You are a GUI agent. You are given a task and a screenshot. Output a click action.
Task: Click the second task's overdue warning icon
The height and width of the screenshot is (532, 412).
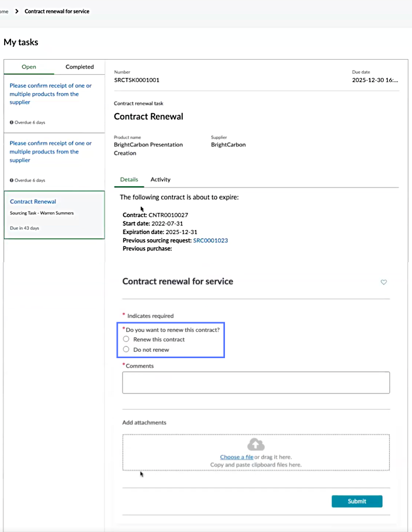pos(11,180)
